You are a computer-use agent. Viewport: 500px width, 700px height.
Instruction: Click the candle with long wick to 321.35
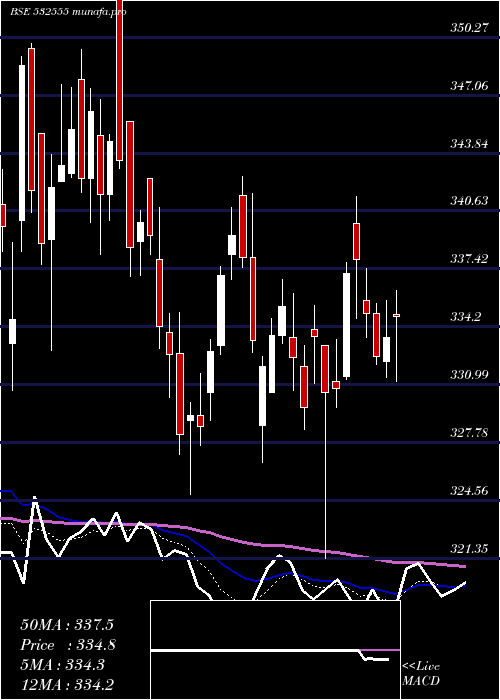click(325, 369)
